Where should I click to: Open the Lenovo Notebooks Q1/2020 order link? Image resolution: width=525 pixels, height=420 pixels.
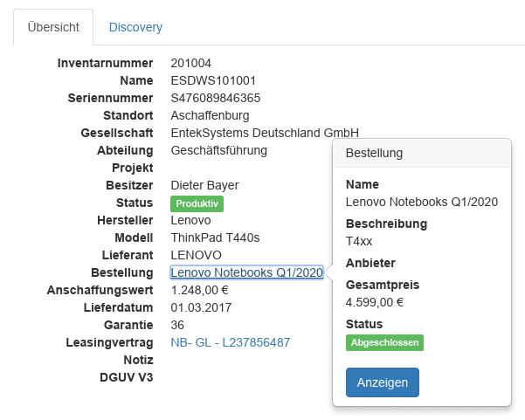[246, 272]
